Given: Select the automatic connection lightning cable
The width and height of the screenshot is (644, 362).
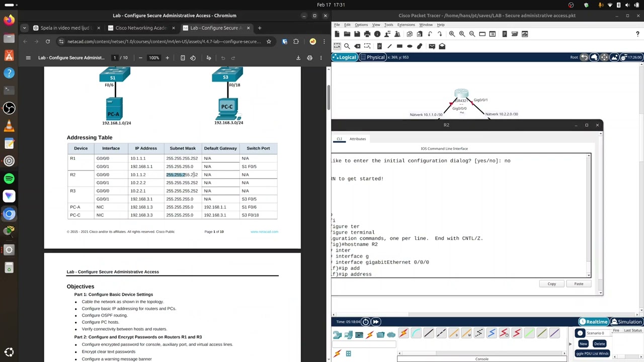Looking at the screenshot, I should pos(404,333).
